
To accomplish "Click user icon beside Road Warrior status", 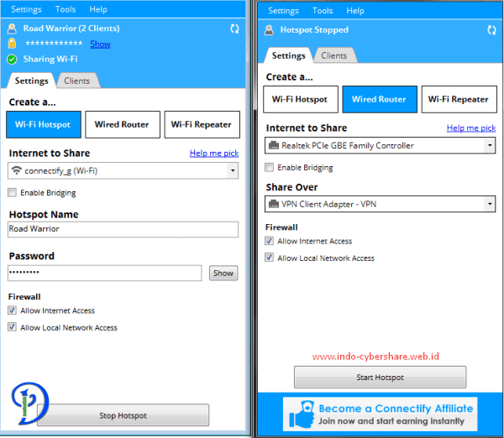I will 13,29.
